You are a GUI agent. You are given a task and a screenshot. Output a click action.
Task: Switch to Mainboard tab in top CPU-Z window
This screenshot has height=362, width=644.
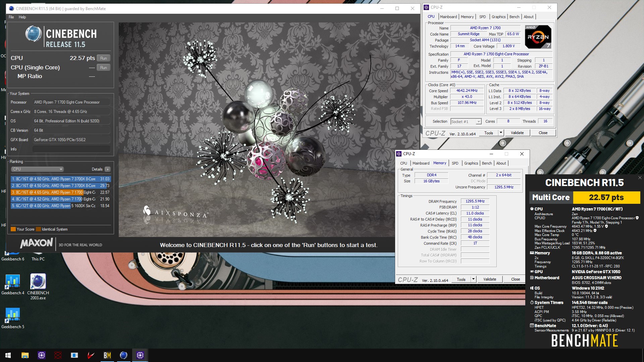coord(448,17)
